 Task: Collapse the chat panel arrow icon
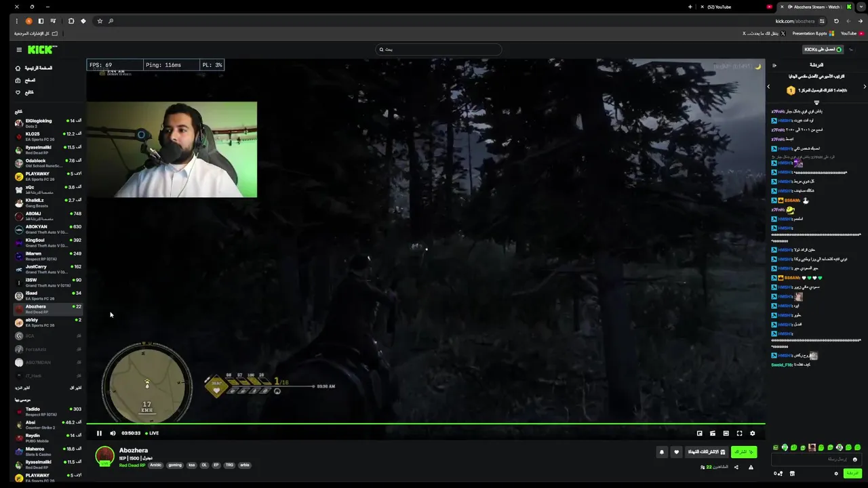[x=774, y=66]
